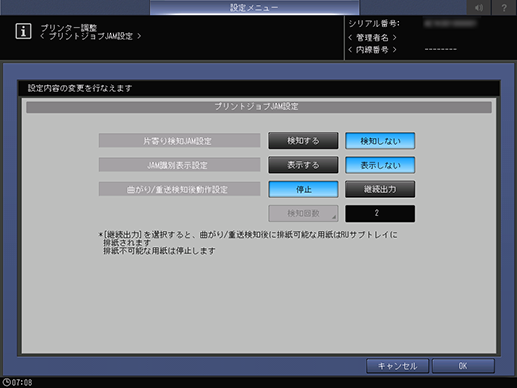Select 表示する for JAM識別表示設定
The height and width of the screenshot is (388, 517).
click(x=303, y=165)
